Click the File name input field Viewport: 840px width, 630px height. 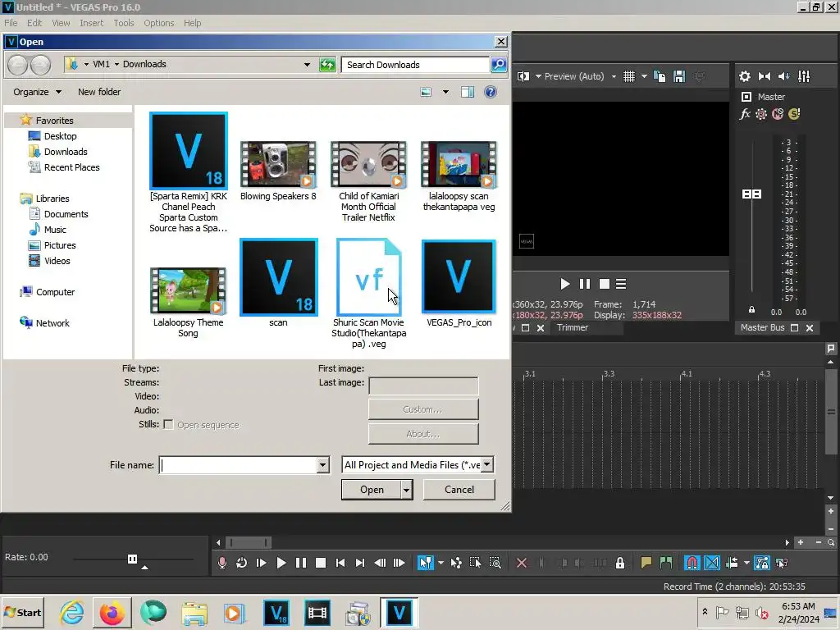coord(239,465)
